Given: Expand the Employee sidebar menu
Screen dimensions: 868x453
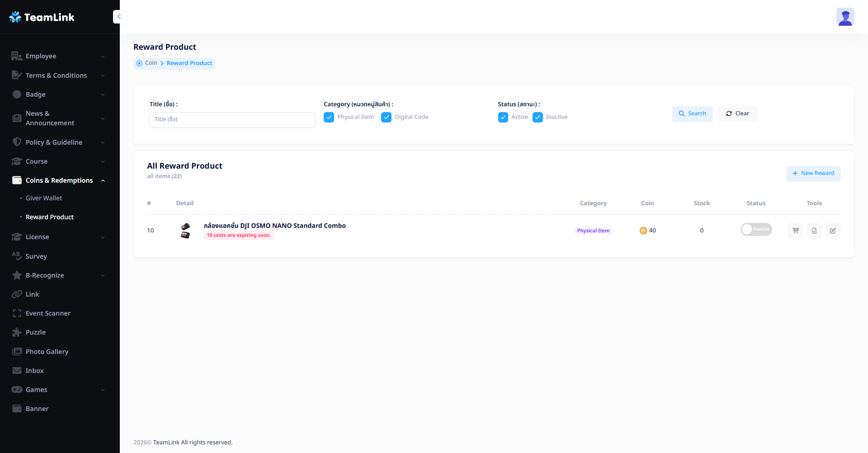Looking at the screenshot, I should pyautogui.click(x=59, y=56).
